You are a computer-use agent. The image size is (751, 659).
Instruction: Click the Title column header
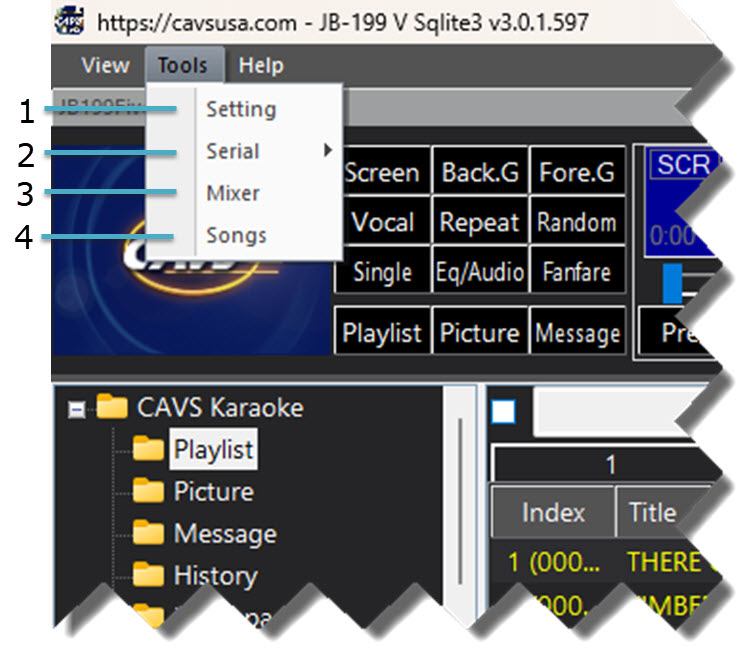[652, 513]
